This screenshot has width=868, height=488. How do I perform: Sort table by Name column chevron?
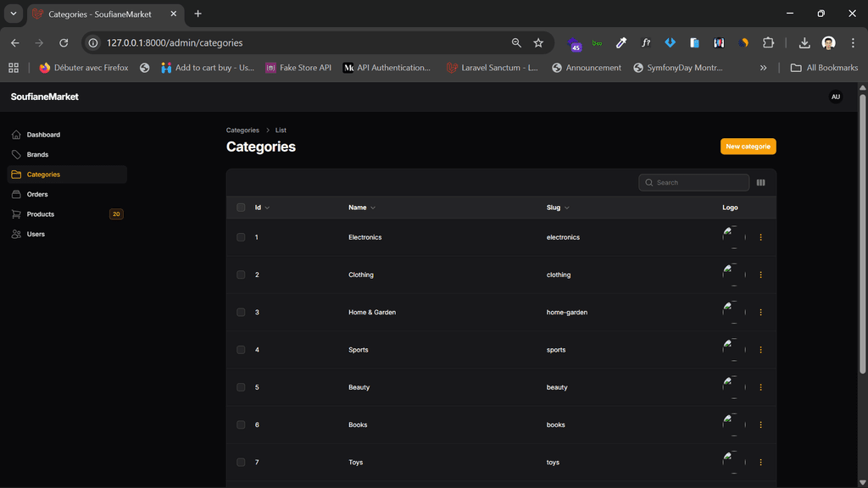pos(372,208)
